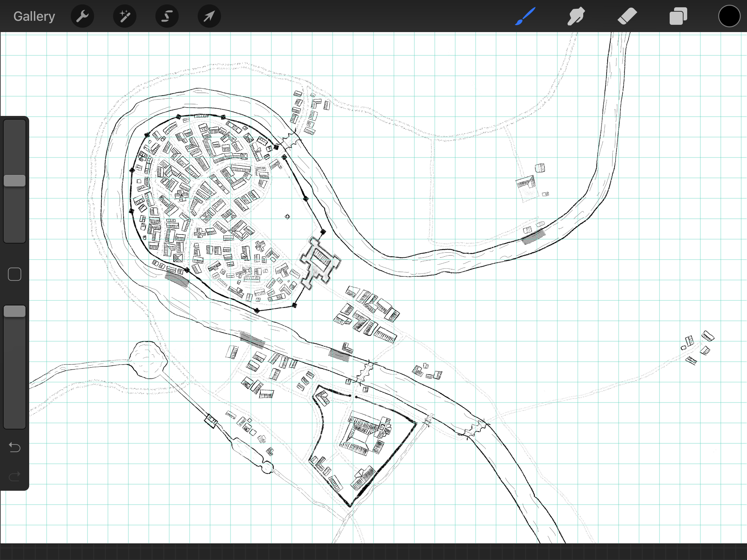The image size is (747, 560).
Task: Tap the square modify button in sidebar
Action: [x=15, y=274]
